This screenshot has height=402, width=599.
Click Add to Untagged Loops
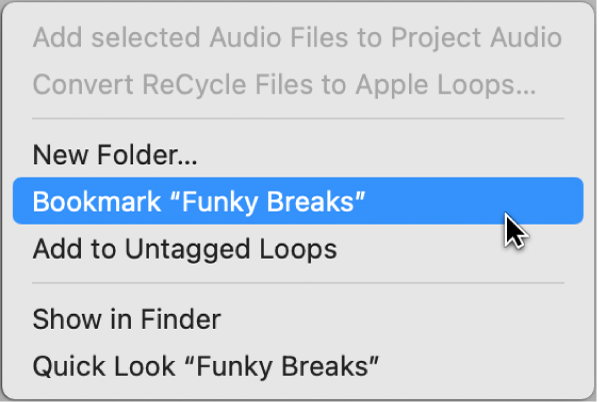pos(298,249)
